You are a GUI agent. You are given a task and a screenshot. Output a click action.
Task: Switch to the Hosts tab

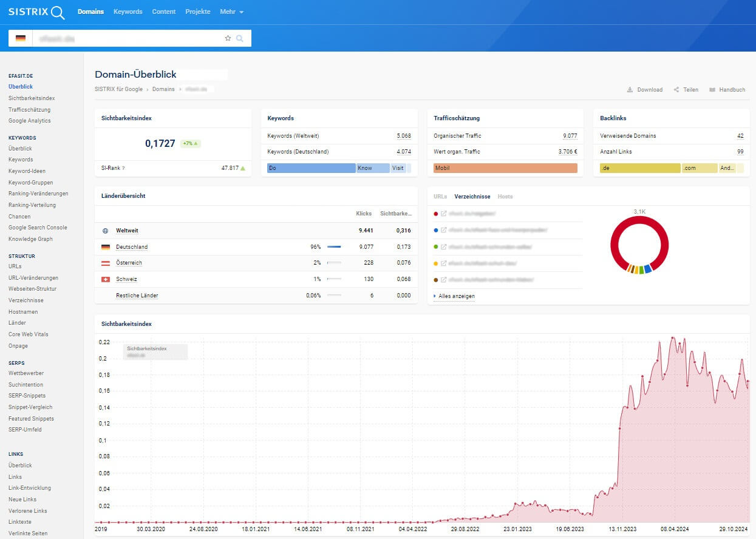(x=505, y=197)
